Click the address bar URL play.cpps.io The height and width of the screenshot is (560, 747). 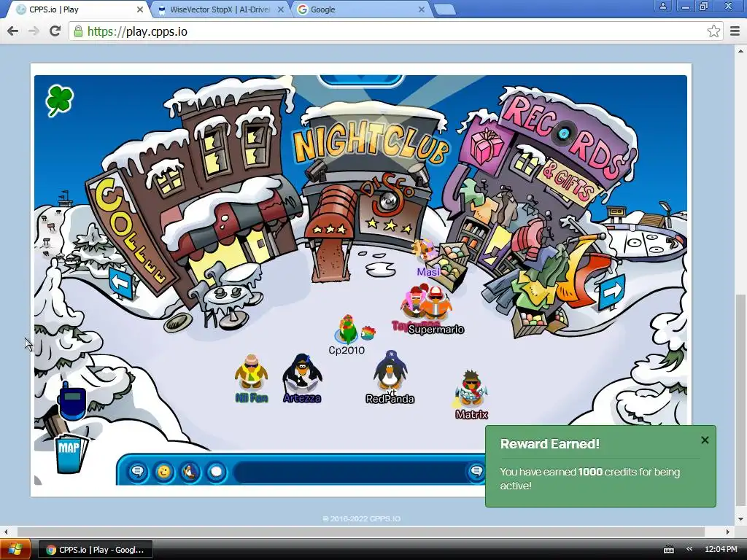(x=137, y=31)
